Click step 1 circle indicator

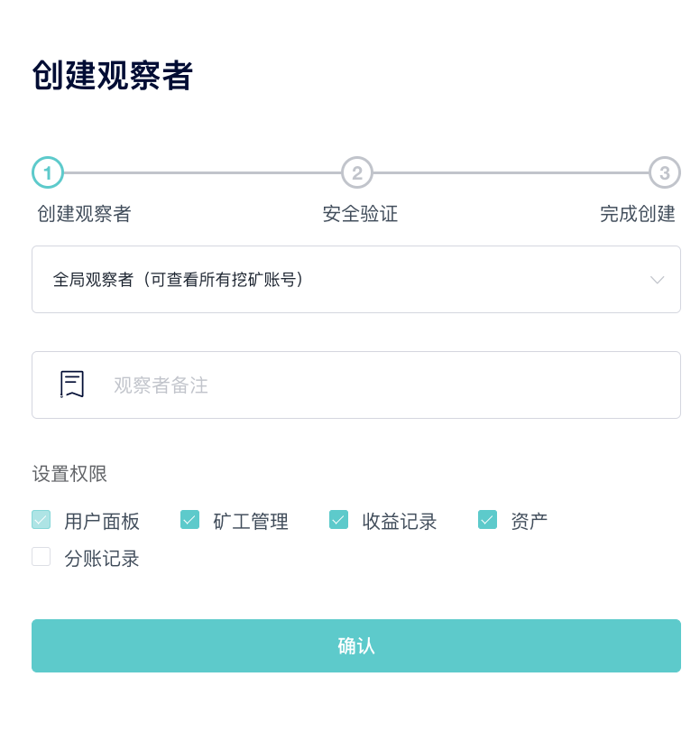(48, 172)
